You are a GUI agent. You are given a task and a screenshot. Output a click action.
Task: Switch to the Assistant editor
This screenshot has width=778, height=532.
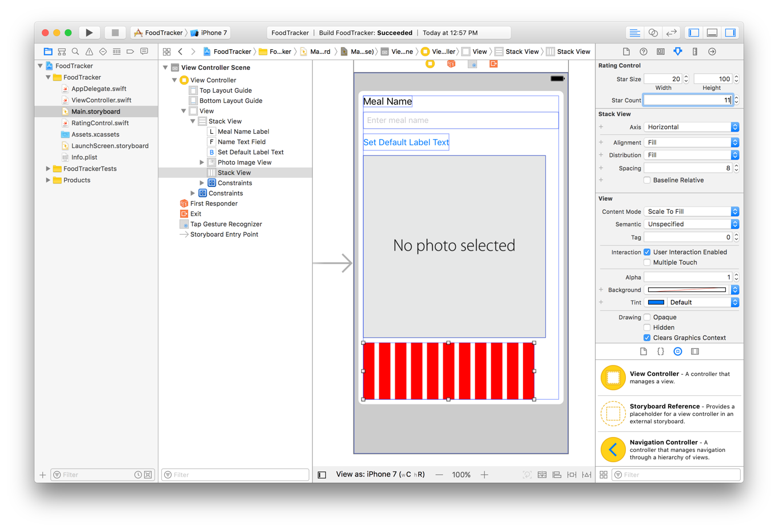(653, 33)
